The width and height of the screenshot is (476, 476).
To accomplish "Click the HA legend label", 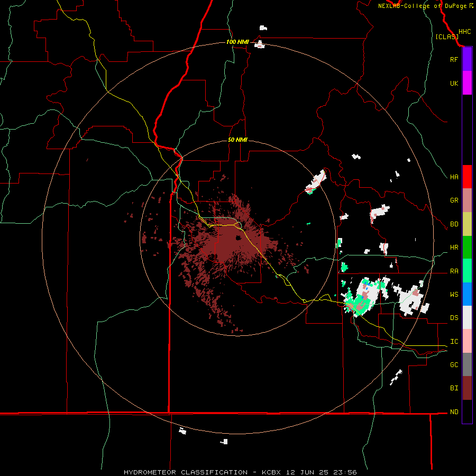I will 454,177.
